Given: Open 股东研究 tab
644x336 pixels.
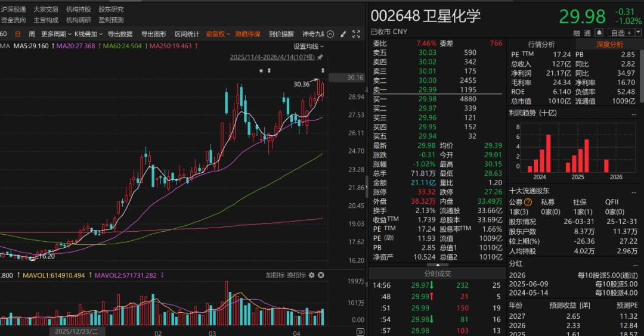Looking at the screenshot, I should pyautogui.click(x=111, y=9).
